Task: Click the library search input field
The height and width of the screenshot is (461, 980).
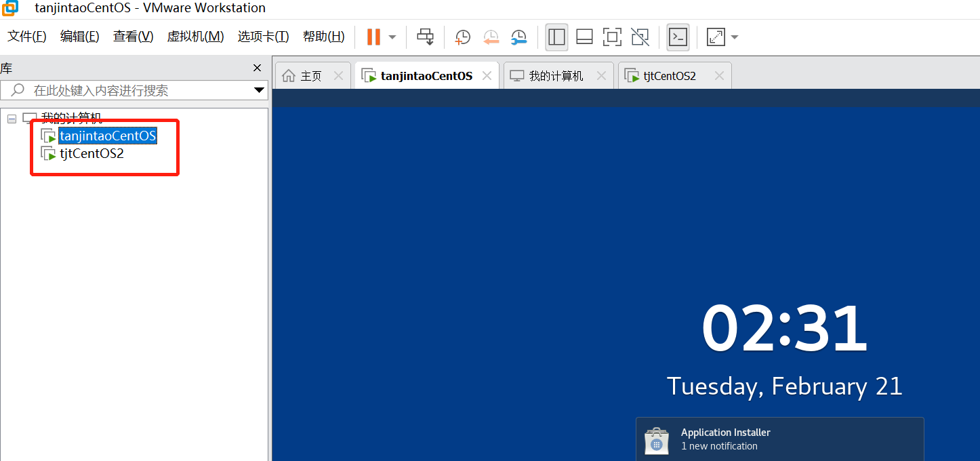Action: coord(134,90)
